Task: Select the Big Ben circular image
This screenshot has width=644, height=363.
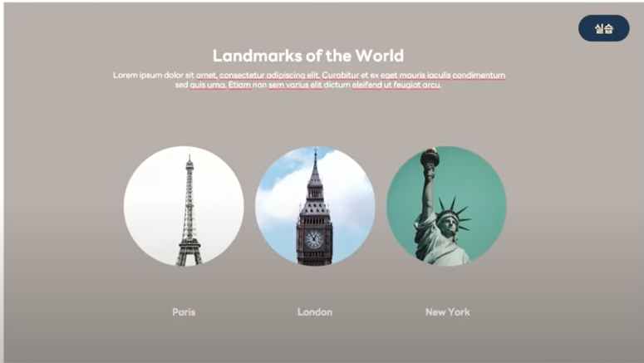Action: click(315, 206)
